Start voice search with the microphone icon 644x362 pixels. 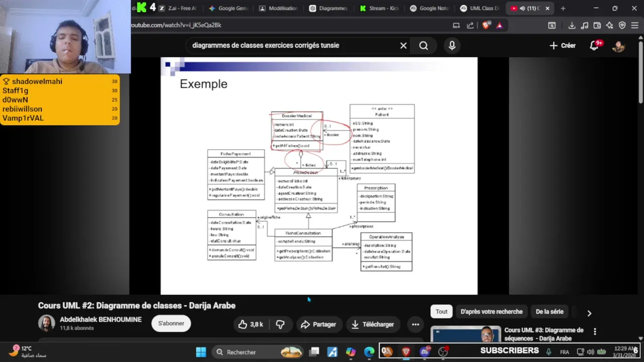(452, 46)
